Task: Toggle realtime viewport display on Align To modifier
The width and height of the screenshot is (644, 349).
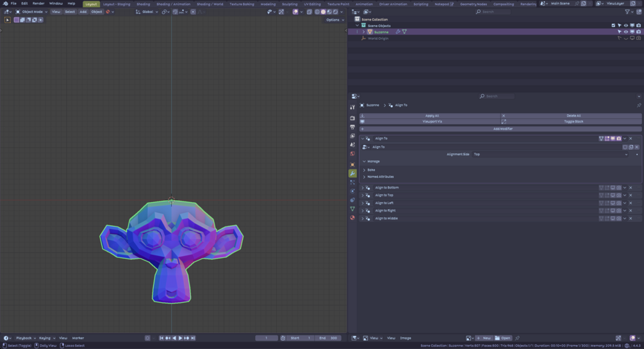Action: pyautogui.click(x=613, y=139)
